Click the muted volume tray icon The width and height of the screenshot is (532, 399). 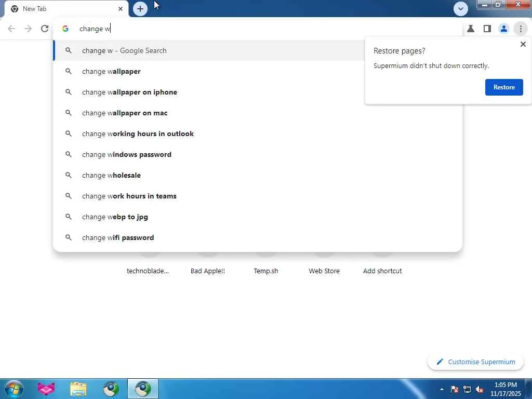480,389
